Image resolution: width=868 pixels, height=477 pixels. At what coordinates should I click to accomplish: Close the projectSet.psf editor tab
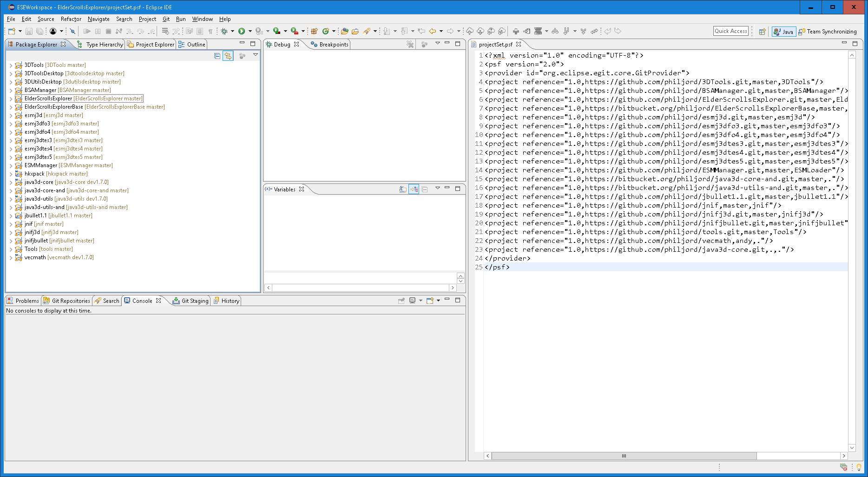click(x=519, y=44)
